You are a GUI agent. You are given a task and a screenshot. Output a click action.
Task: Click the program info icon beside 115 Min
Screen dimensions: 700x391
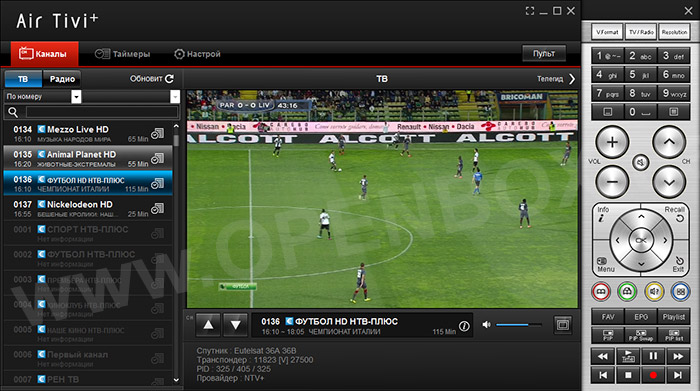point(464,326)
